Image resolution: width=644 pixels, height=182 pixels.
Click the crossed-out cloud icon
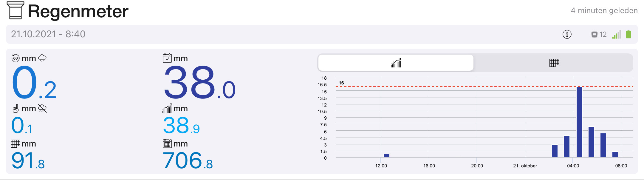click(42, 108)
